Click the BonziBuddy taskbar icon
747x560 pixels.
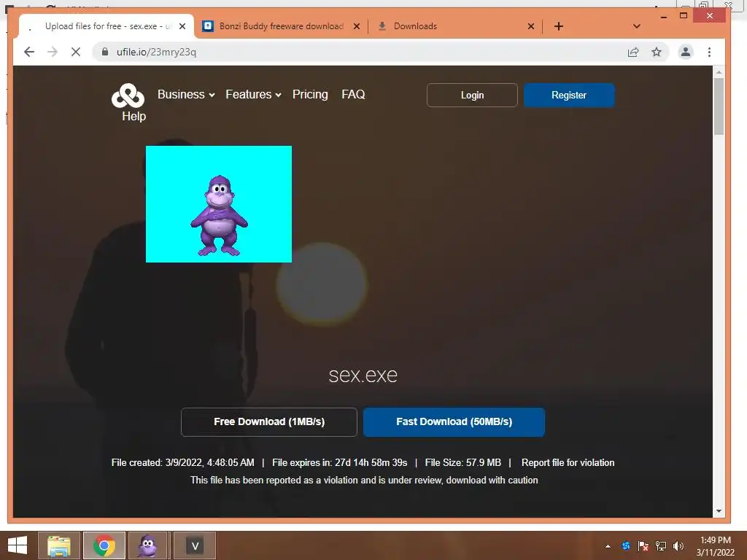coord(147,545)
